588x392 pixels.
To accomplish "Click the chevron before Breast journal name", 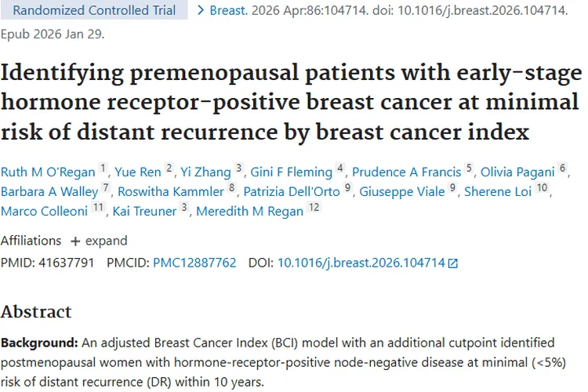I will pyautogui.click(x=201, y=11).
